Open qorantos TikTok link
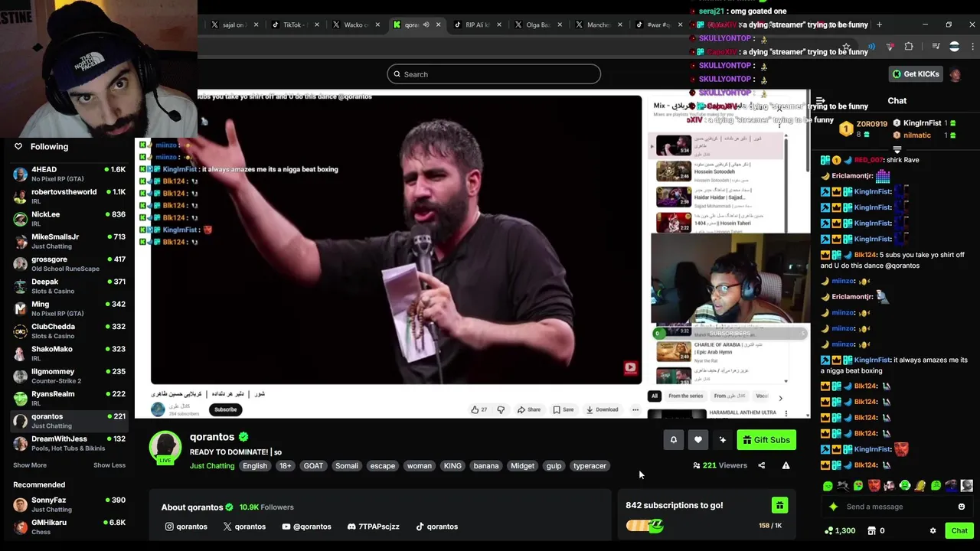Viewport: 980px width, 551px height. pyautogui.click(x=436, y=527)
